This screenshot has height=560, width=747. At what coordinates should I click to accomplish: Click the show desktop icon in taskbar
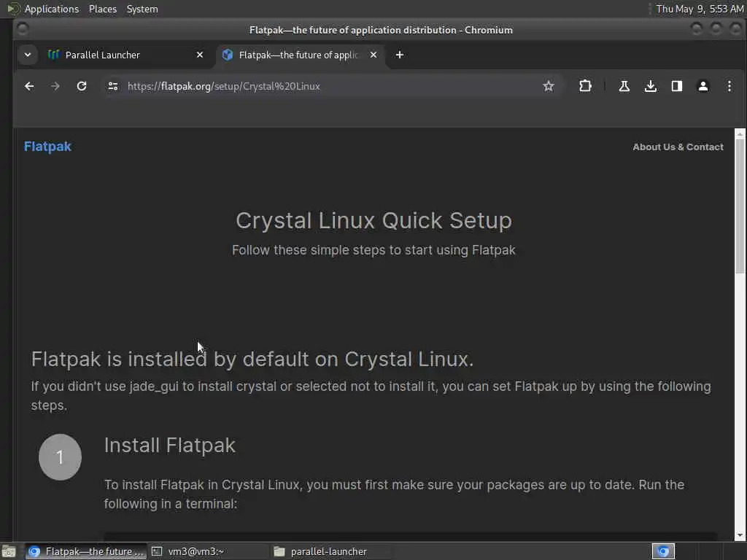[9, 551]
